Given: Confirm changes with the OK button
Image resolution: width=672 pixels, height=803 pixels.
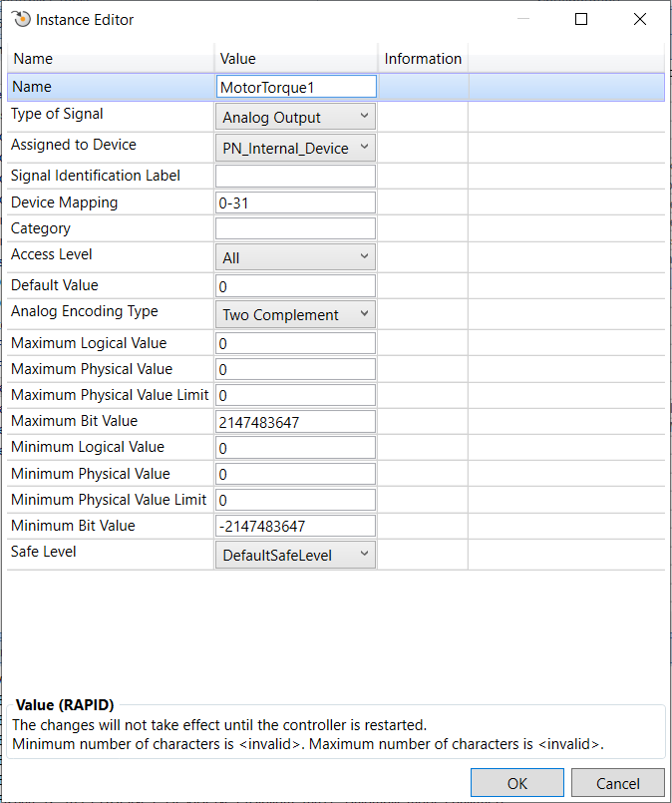Looking at the screenshot, I should point(516,783).
